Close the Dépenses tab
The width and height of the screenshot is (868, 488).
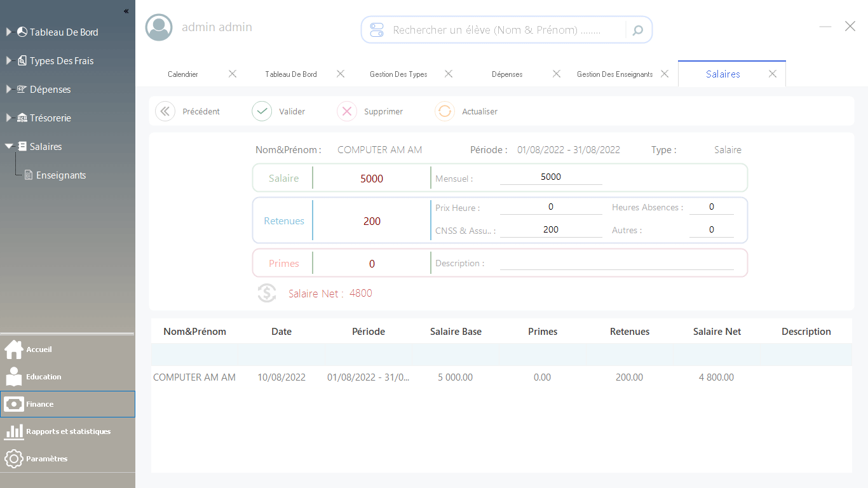pyautogui.click(x=557, y=74)
